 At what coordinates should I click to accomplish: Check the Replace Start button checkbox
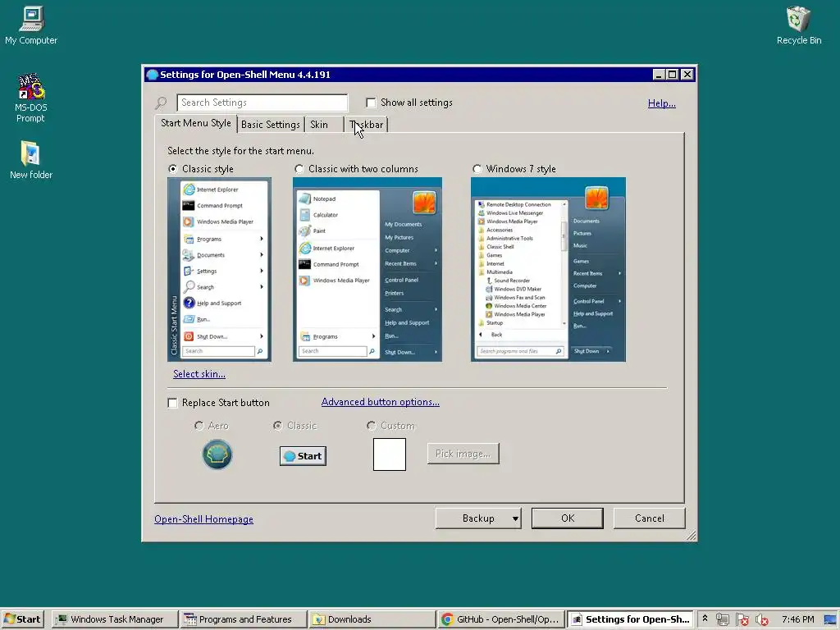coord(172,403)
